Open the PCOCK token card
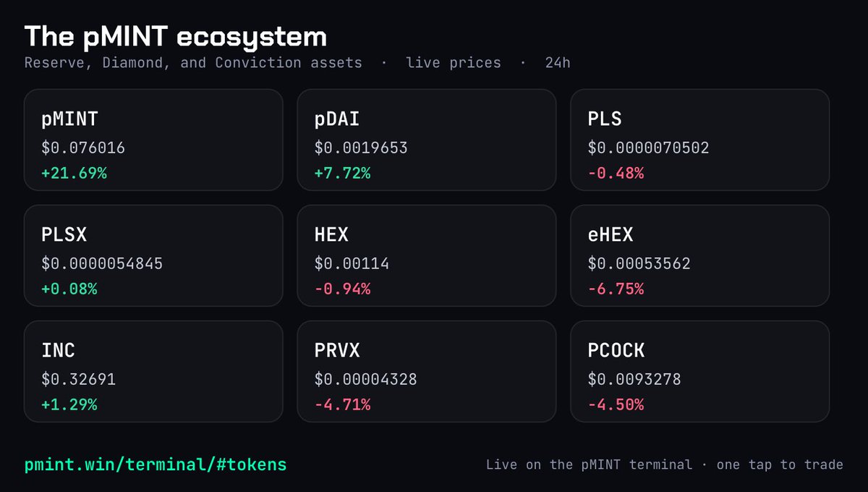The image size is (868, 492). click(x=699, y=371)
